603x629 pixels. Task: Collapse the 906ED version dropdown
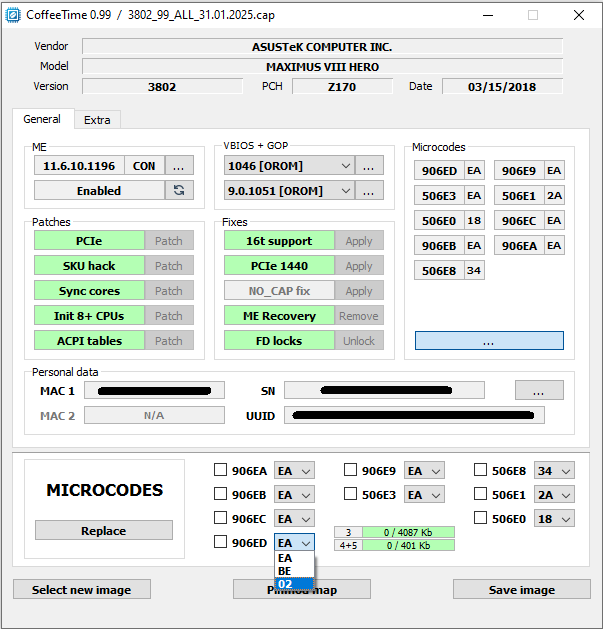[294, 543]
